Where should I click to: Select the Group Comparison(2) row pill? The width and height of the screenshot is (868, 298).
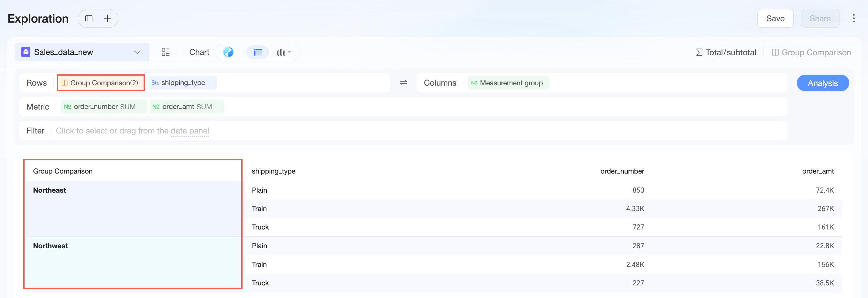pos(101,83)
